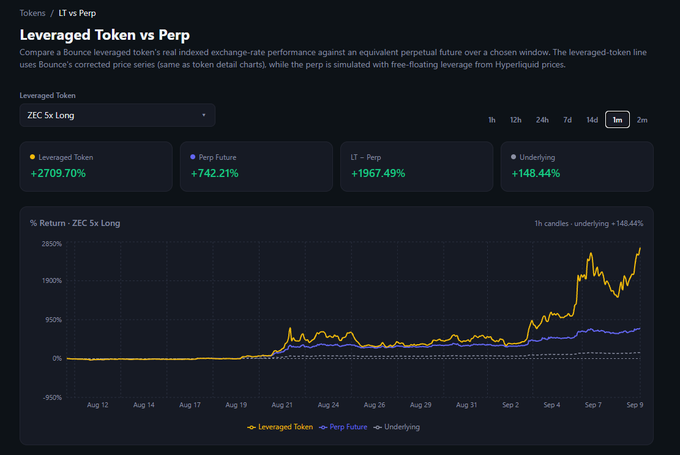
Task: Click the Sep 9 x-axis label
Action: pyautogui.click(x=635, y=405)
